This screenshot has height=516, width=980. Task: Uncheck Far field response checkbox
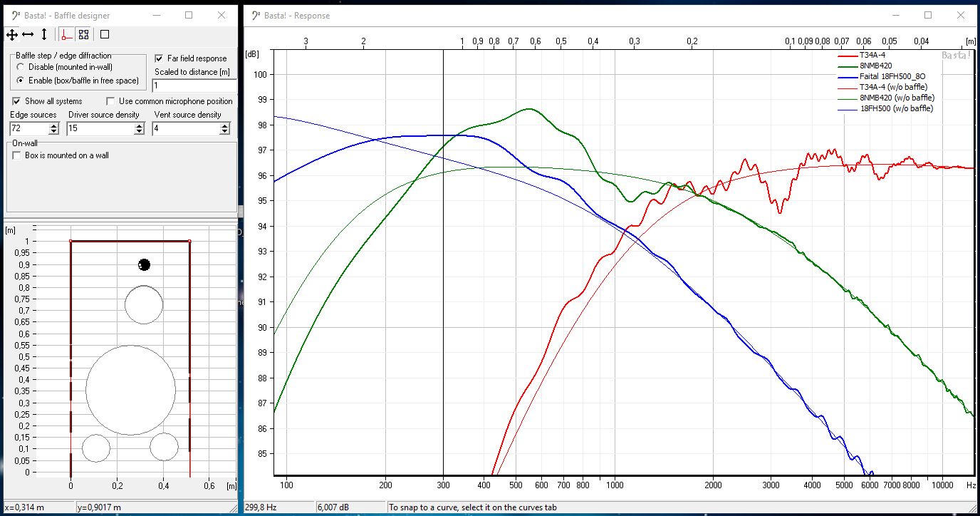(x=160, y=58)
